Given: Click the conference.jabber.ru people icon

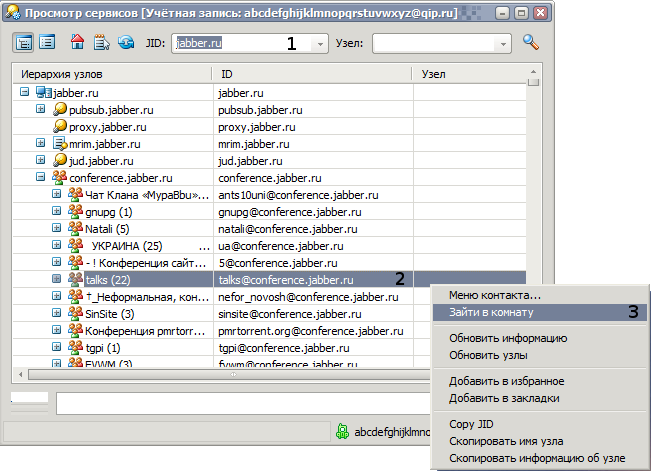Looking at the screenshot, I should coord(60,177).
